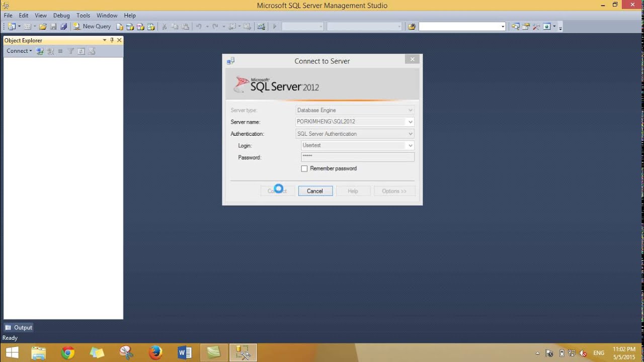Click the Find in Files icon
This screenshot has width=644, height=362.
412,26
